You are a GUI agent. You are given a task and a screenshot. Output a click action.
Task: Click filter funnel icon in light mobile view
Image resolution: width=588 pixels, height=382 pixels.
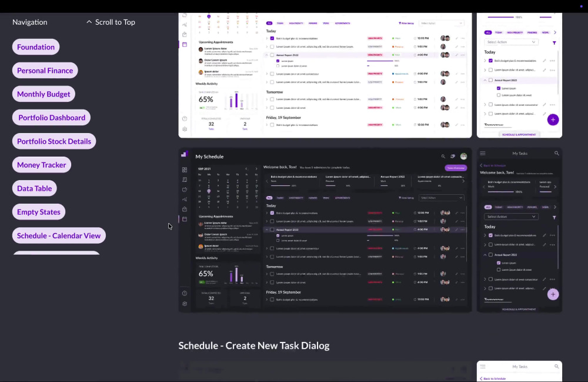(x=554, y=43)
